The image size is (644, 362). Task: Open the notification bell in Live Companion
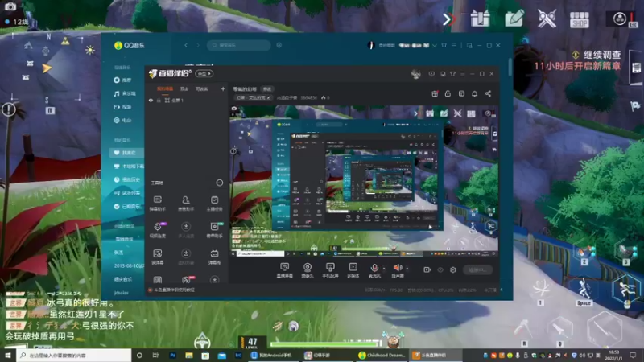point(474,93)
